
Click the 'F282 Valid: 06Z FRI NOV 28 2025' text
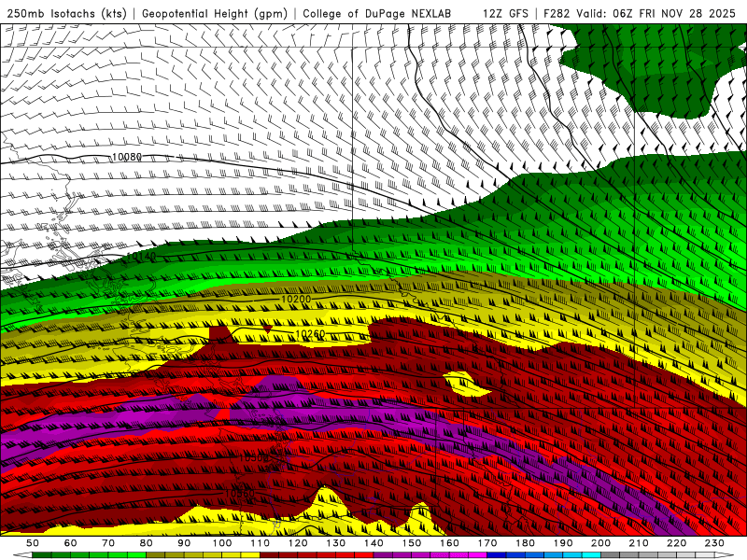(x=640, y=13)
